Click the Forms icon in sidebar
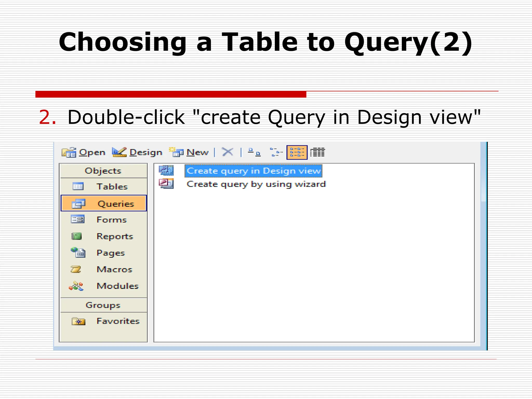The width and height of the screenshot is (532, 399). pyautogui.click(x=77, y=220)
